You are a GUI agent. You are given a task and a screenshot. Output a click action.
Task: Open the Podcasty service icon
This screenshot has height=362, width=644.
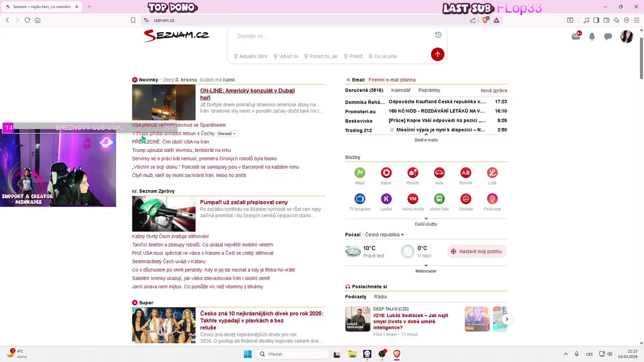(492, 199)
